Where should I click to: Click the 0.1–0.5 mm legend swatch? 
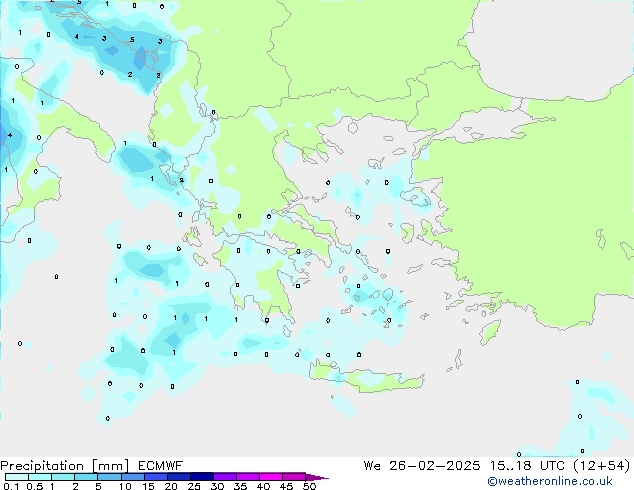[17, 477]
